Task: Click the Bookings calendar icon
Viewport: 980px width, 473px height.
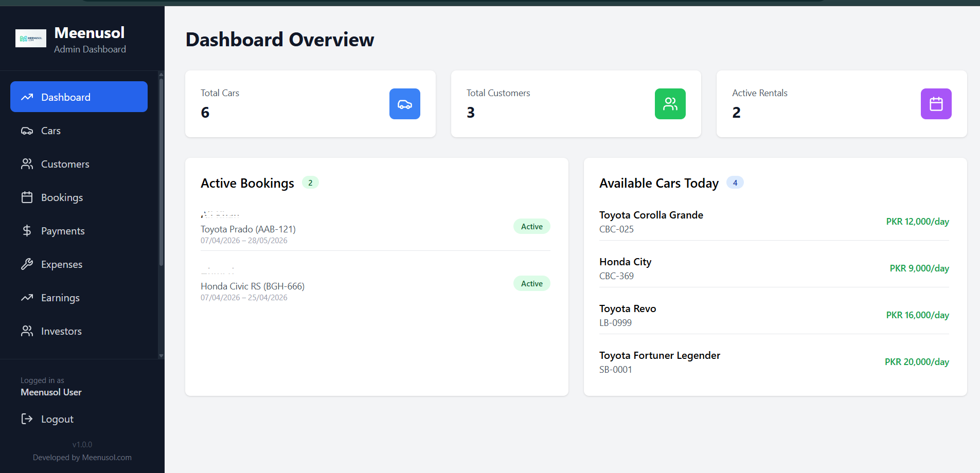Action: point(27,197)
